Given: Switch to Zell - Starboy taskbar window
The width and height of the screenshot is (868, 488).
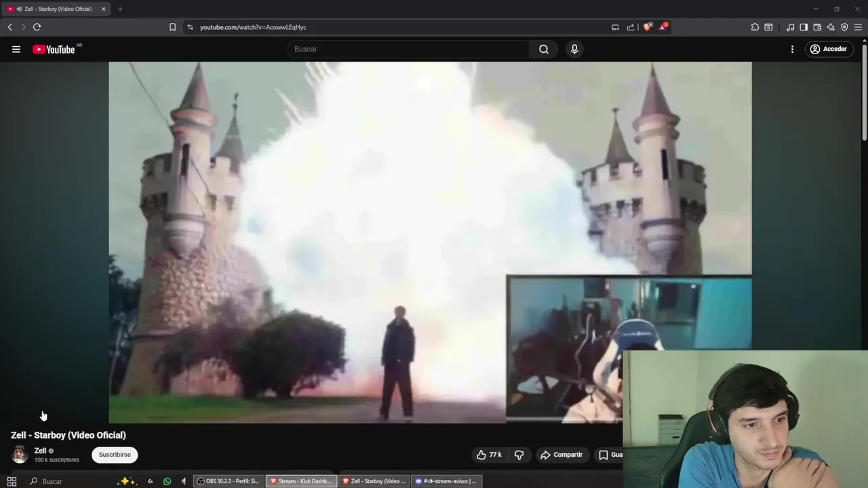Looking at the screenshot, I should [374, 481].
